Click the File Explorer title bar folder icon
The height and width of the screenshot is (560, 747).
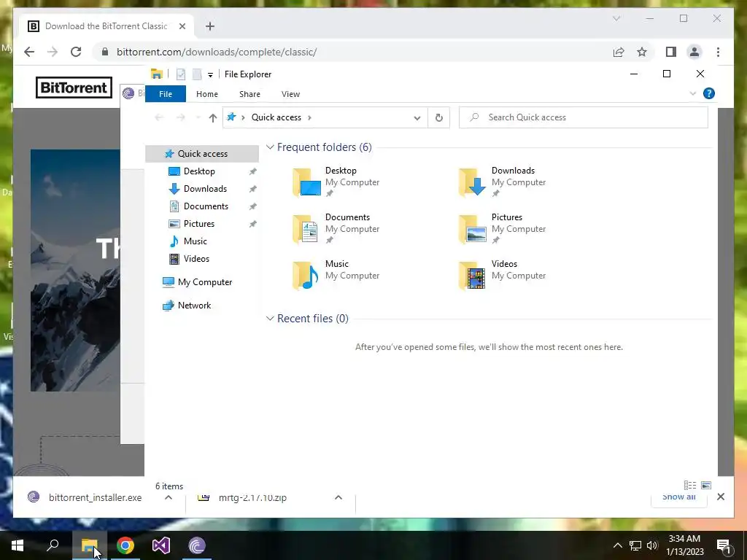tap(157, 74)
